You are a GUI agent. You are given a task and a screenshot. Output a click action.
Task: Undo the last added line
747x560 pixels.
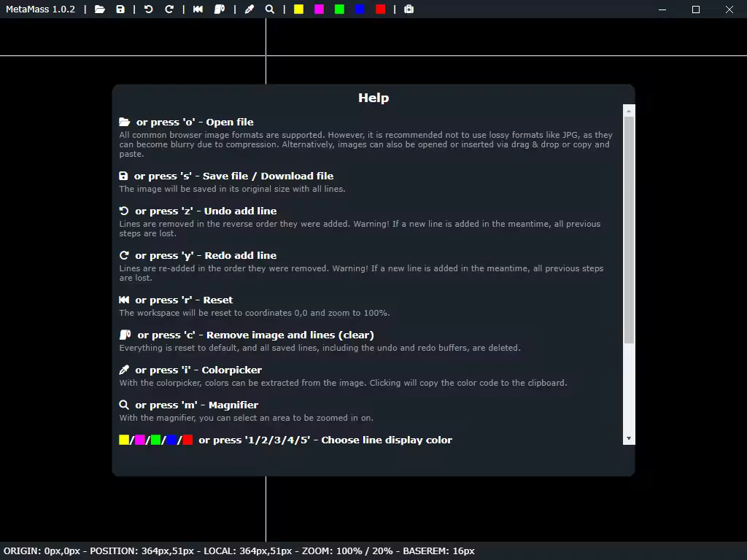click(x=148, y=9)
